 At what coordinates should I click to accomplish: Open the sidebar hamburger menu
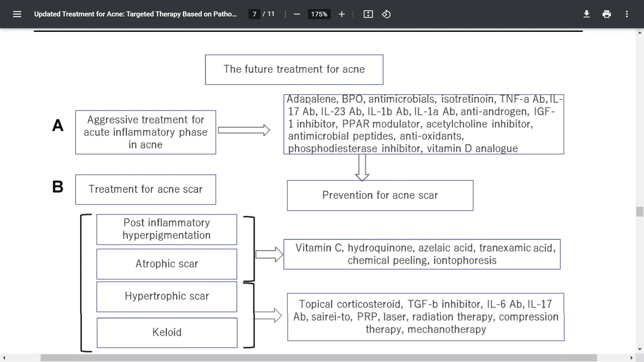[17, 14]
